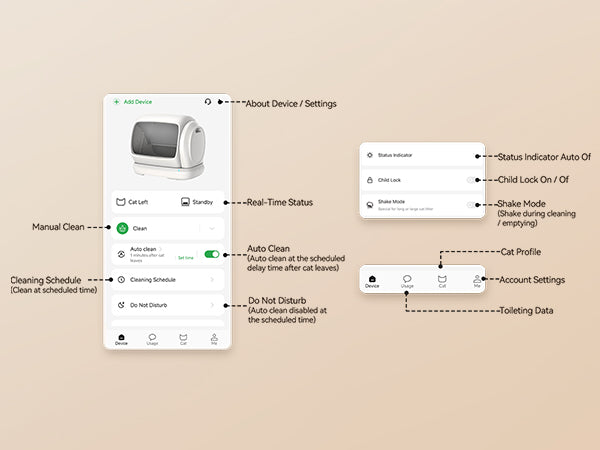Open Cleaning Schedule via its right chevron

tap(212, 280)
